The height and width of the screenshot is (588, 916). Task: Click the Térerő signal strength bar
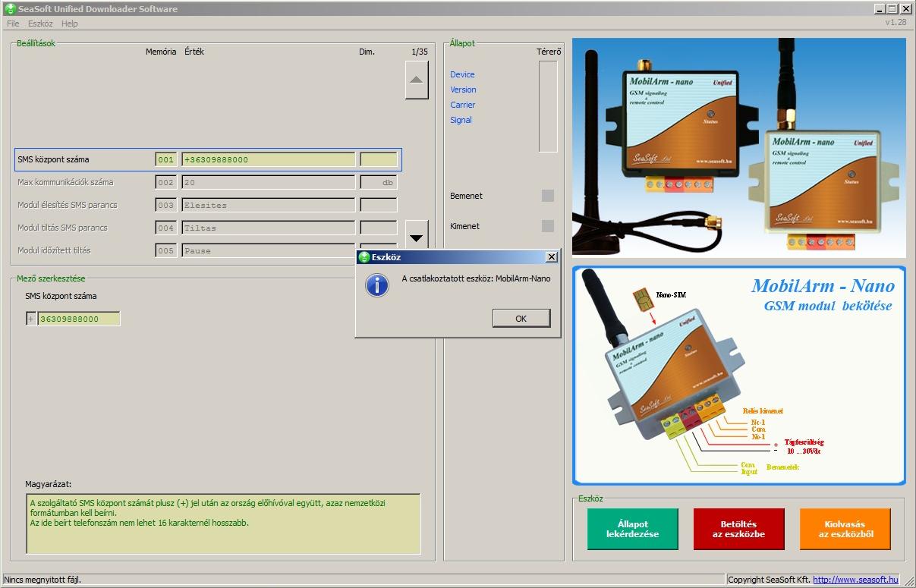coord(548,107)
